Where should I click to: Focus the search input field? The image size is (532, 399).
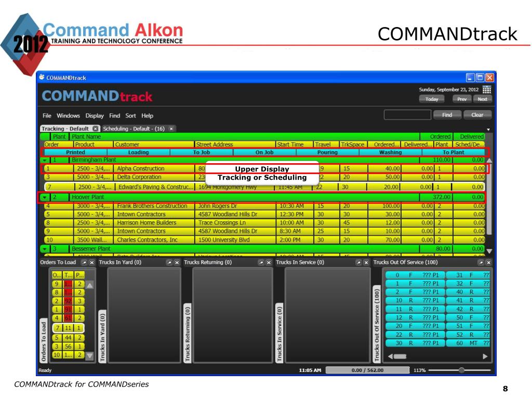407,115
